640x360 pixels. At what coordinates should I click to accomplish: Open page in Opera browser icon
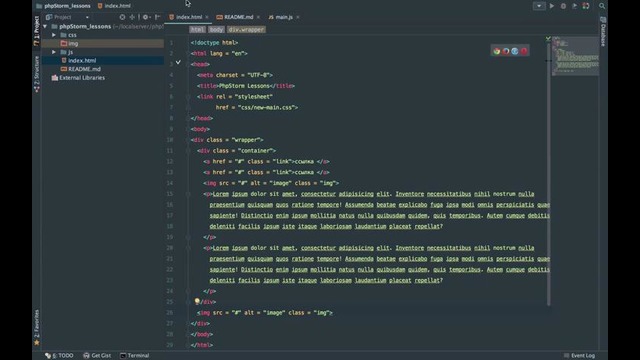pos(524,51)
